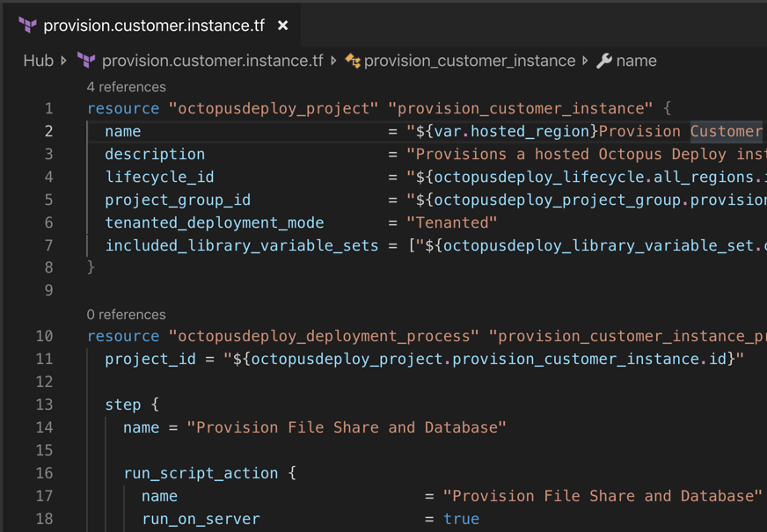
Task: Click octopusdeploy_project_group reference on line 5
Action: tap(557, 200)
